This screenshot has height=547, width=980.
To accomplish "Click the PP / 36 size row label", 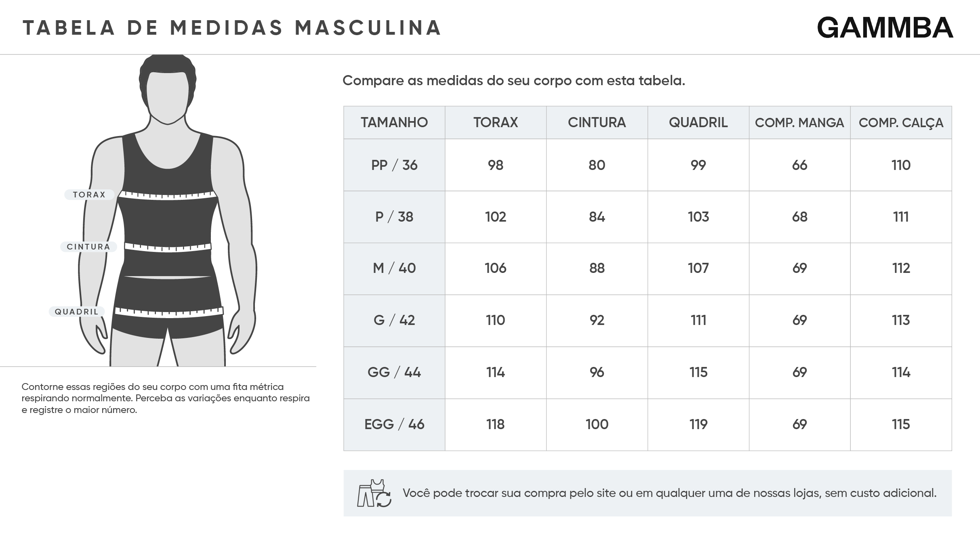I will tap(394, 165).
